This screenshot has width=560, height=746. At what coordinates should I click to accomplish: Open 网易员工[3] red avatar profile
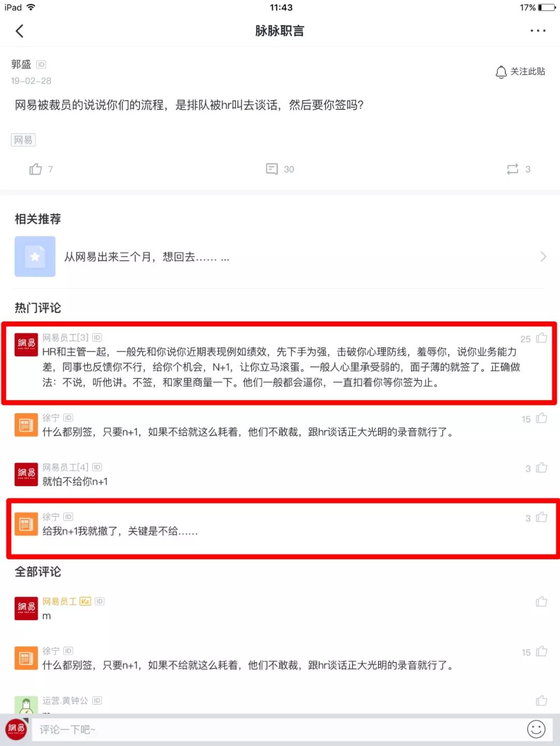coord(26,344)
